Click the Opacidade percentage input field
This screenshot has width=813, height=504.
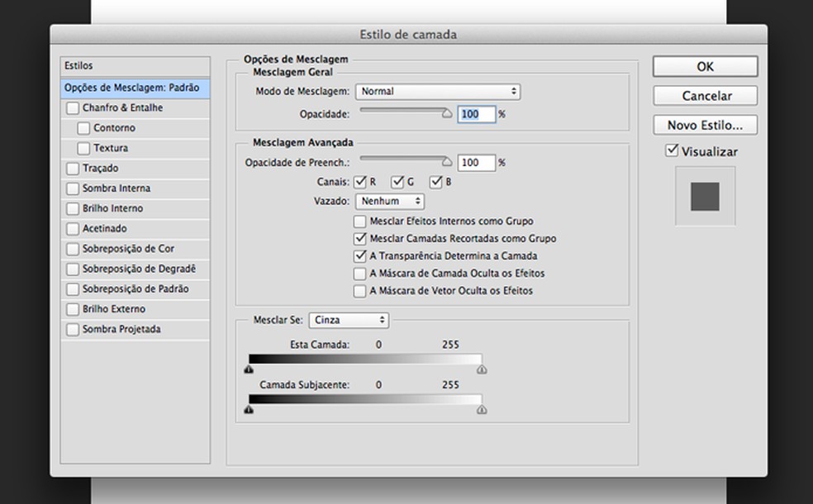pyautogui.click(x=476, y=115)
